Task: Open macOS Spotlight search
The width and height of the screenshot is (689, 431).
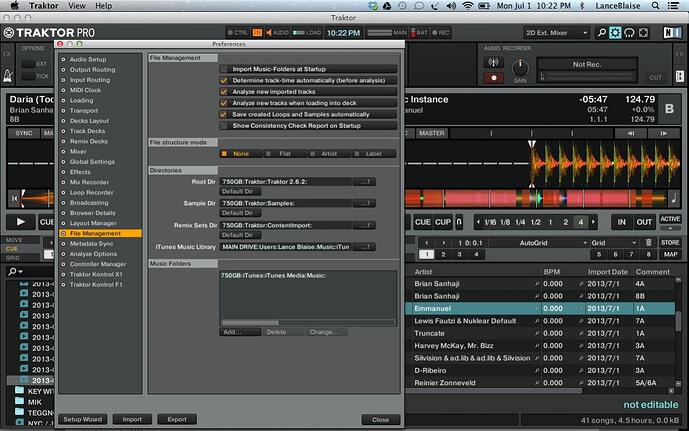Action: point(655,6)
